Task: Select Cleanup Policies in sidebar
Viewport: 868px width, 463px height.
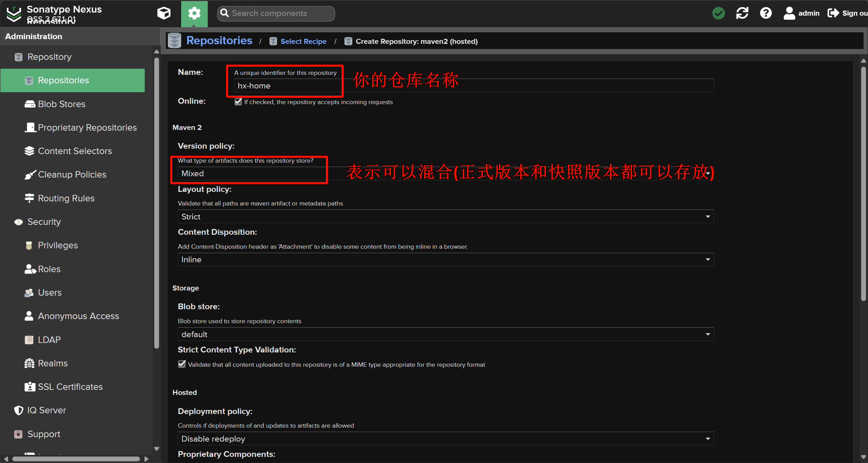Action: 72,175
